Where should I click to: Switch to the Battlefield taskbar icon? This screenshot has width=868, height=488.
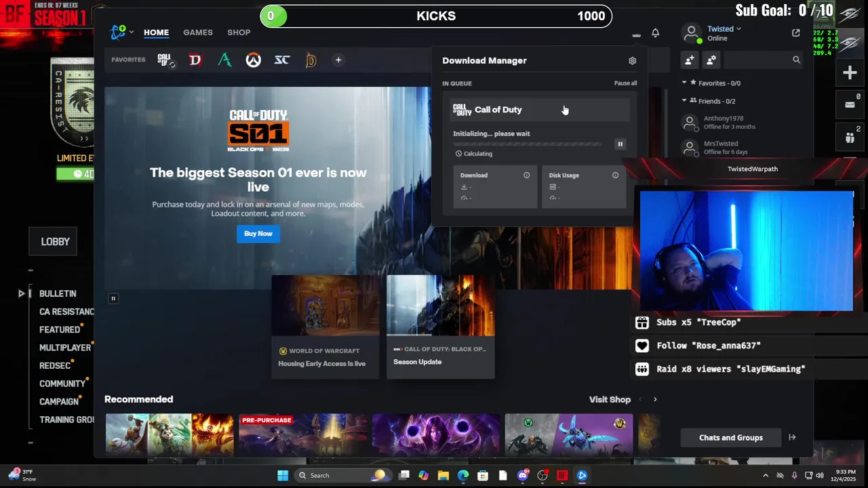click(x=562, y=476)
